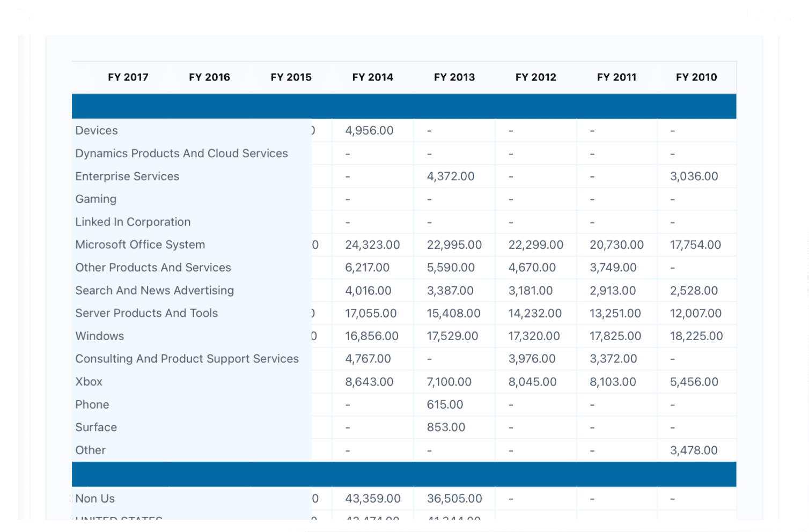Click Search Advertising value 2,528.00
The height and width of the screenshot is (532, 809).
(x=694, y=291)
